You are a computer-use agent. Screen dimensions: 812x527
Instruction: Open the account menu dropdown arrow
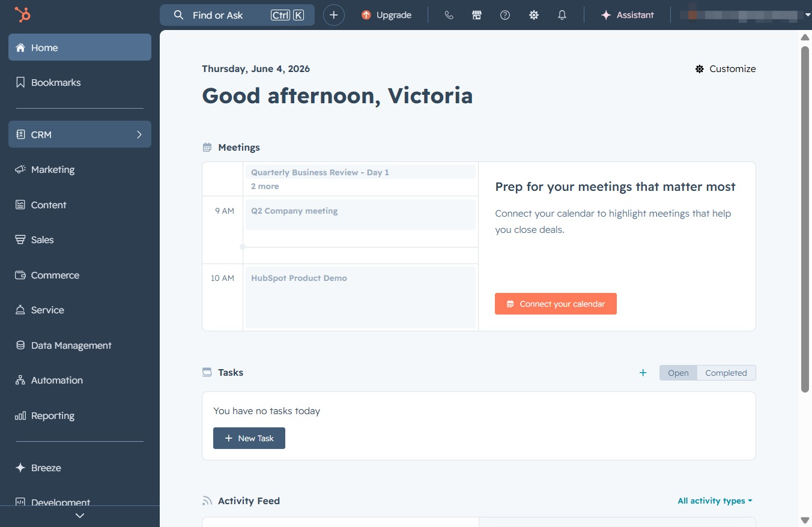click(808, 15)
